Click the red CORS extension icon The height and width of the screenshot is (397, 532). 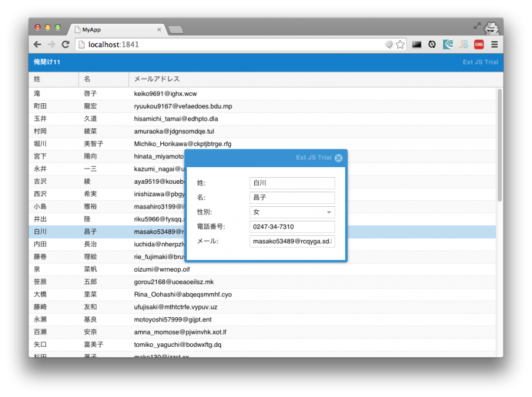tap(478, 44)
